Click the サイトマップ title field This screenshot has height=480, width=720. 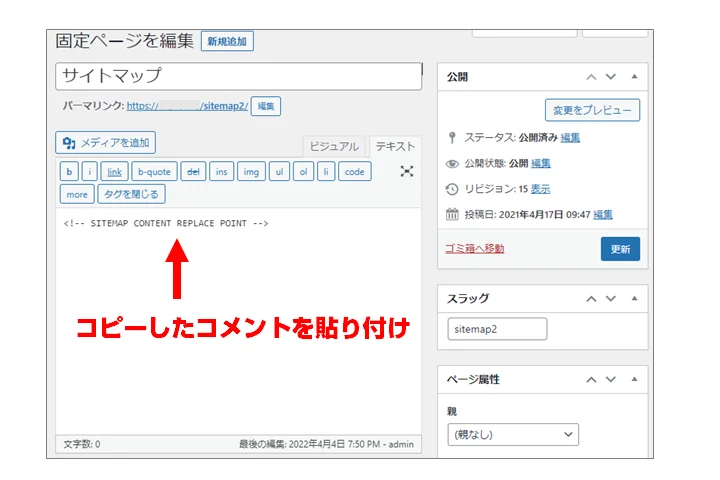tap(238, 76)
